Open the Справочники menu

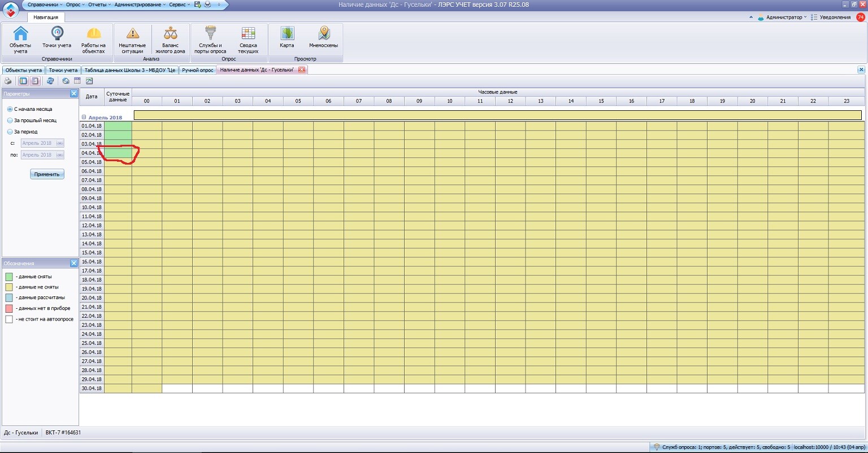coord(44,5)
